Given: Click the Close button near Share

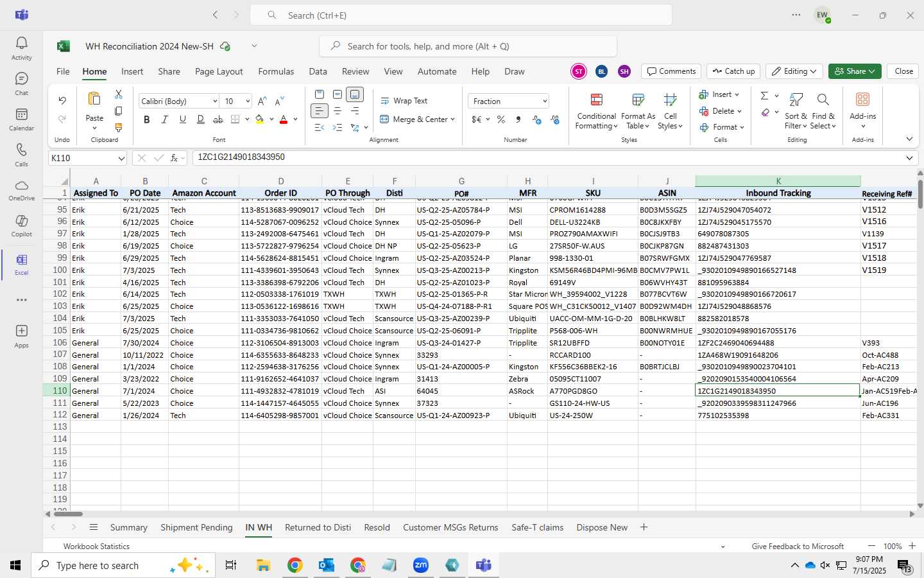Looking at the screenshot, I should [903, 71].
